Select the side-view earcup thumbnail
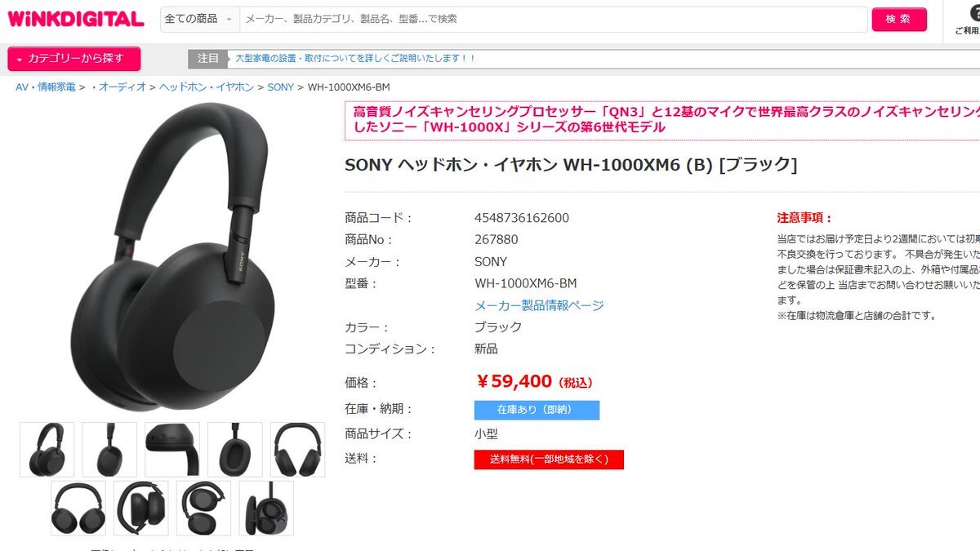Image resolution: width=980 pixels, height=551 pixels. [x=109, y=449]
